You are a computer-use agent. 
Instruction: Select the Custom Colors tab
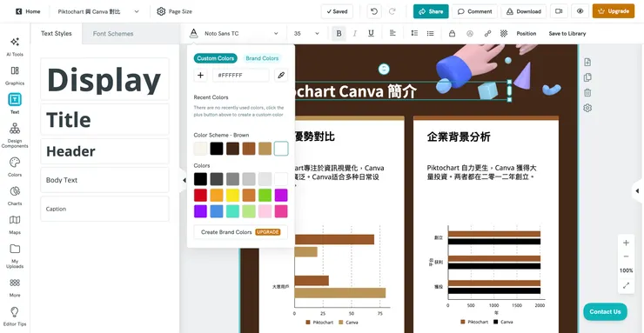[x=215, y=58]
